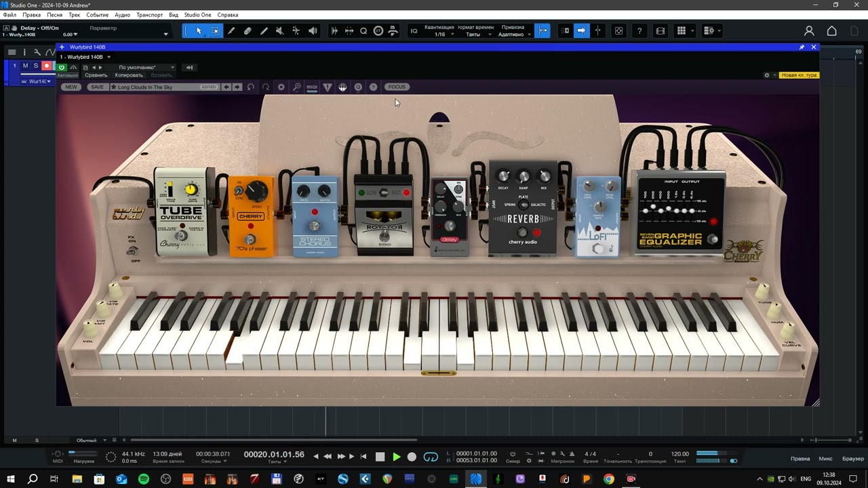868x488 pixels.
Task: Toggle record arm on track 1
Action: point(46,66)
